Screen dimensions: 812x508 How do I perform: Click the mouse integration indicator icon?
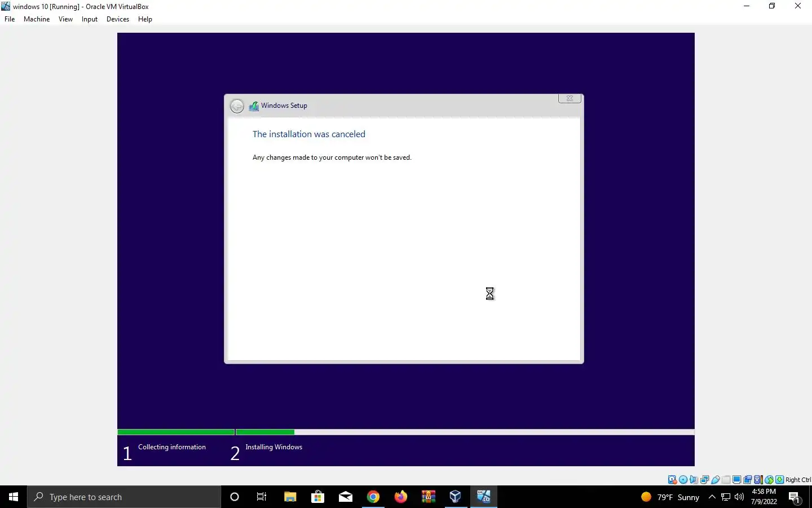(x=769, y=480)
